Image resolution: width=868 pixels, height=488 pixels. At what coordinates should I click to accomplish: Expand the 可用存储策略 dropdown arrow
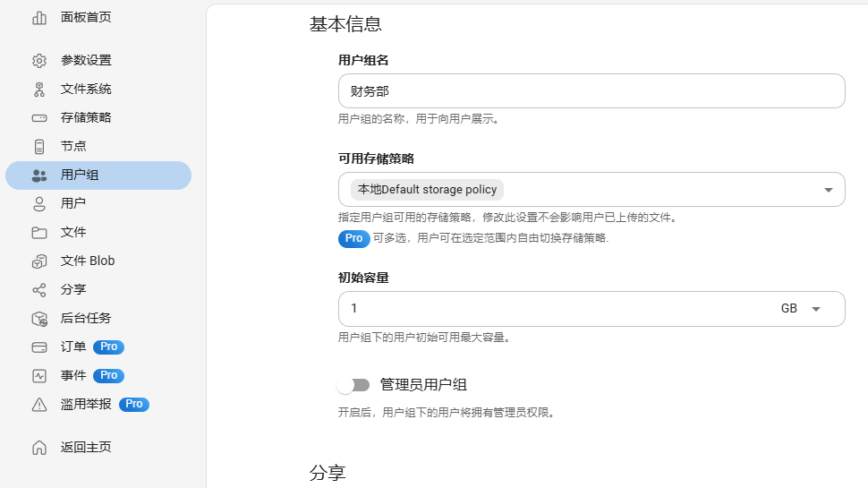(828, 190)
